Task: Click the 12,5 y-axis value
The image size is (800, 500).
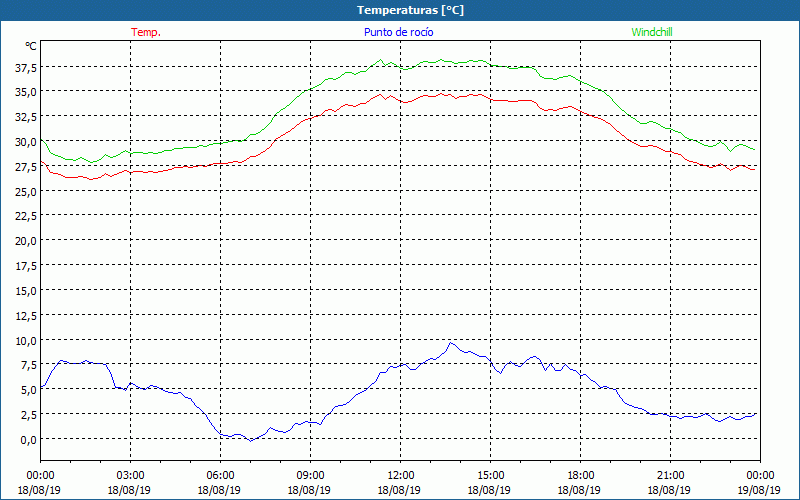Action: (x=26, y=317)
